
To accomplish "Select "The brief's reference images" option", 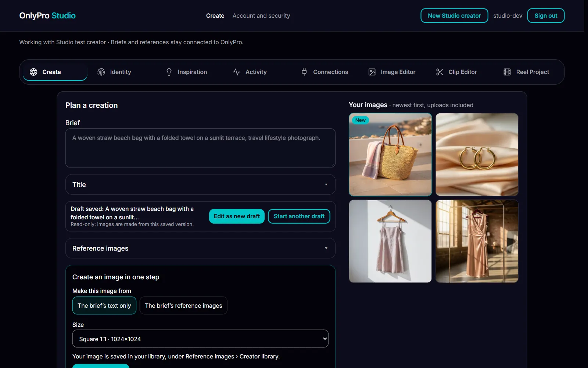I will point(183,305).
